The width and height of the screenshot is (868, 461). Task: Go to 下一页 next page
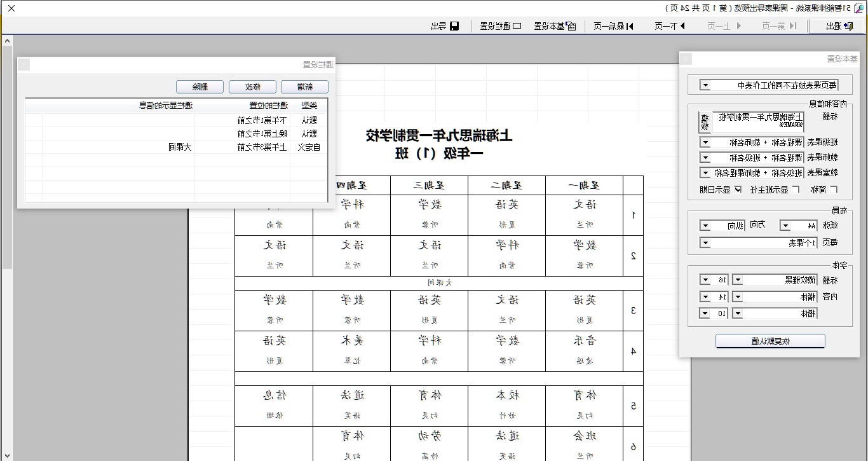tap(672, 26)
